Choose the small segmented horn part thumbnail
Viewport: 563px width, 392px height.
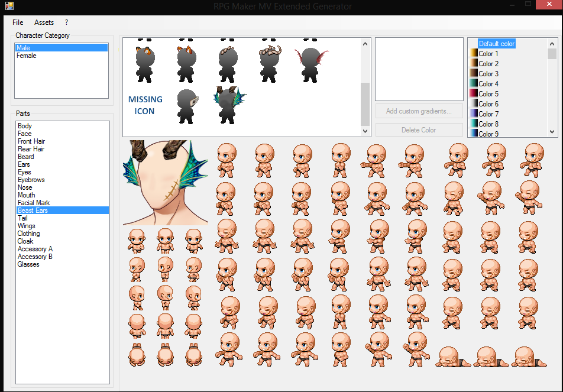227,64
